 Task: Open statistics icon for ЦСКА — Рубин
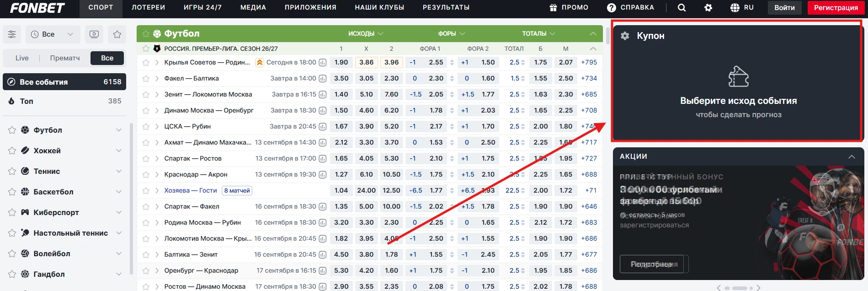322,127
